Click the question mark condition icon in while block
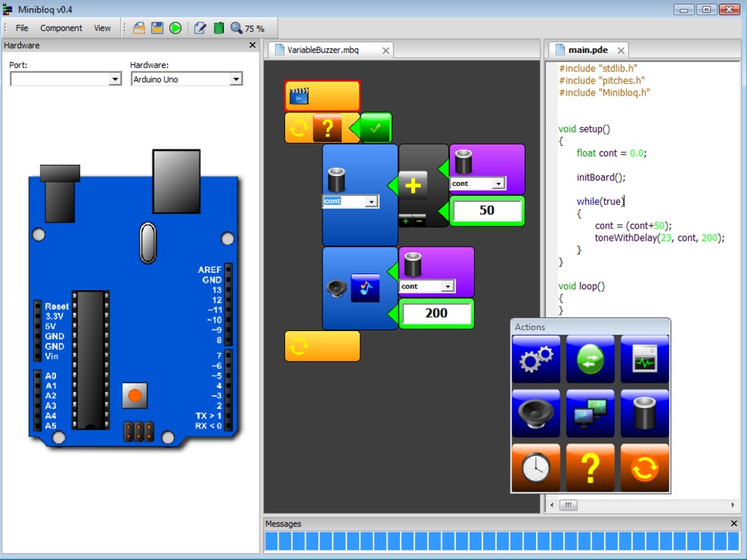The width and height of the screenshot is (747, 560). (328, 128)
